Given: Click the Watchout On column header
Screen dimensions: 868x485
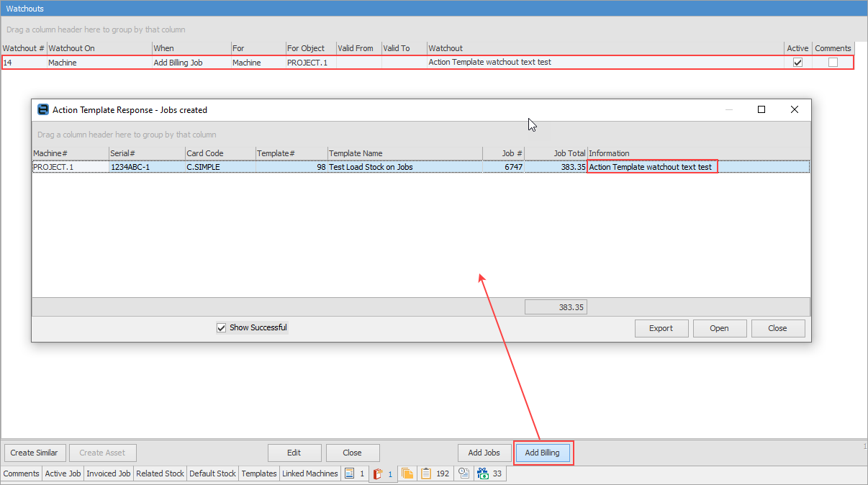Looking at the screenshot, I should tap(99, 48).
